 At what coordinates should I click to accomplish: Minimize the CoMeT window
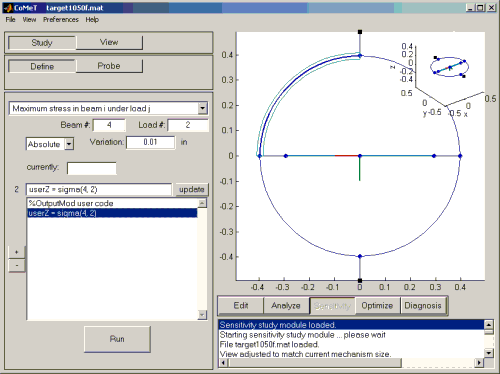pyautogui.click(x=470, y=8)
